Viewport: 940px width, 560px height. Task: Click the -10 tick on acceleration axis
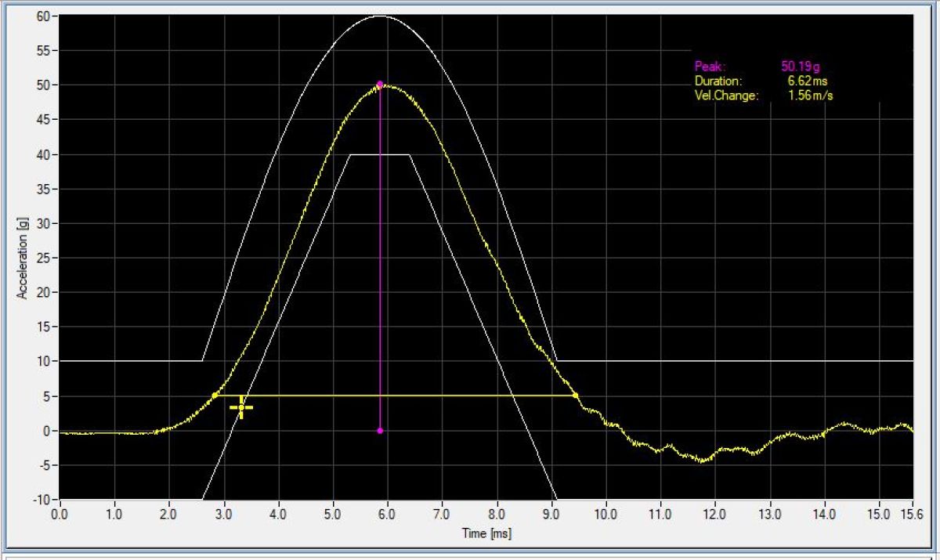click(x=42, y=500)
